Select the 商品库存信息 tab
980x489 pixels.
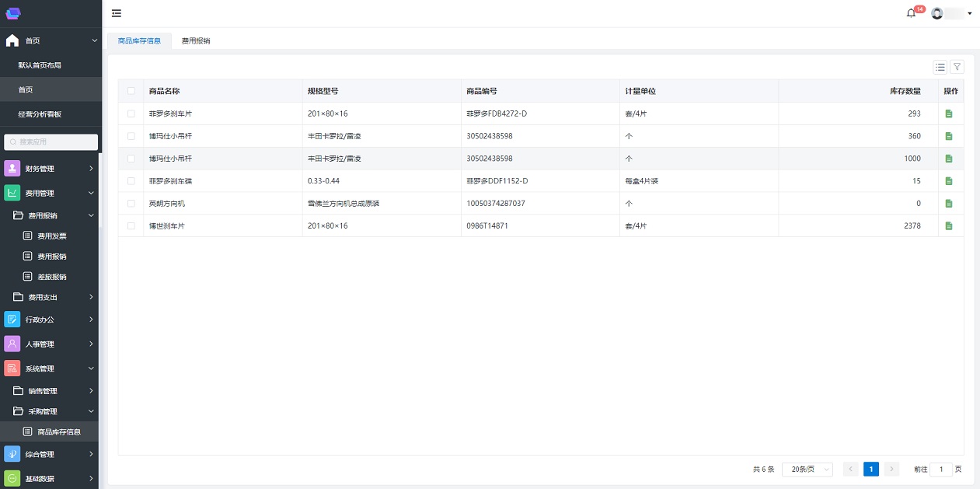click(x=139, y=40)
